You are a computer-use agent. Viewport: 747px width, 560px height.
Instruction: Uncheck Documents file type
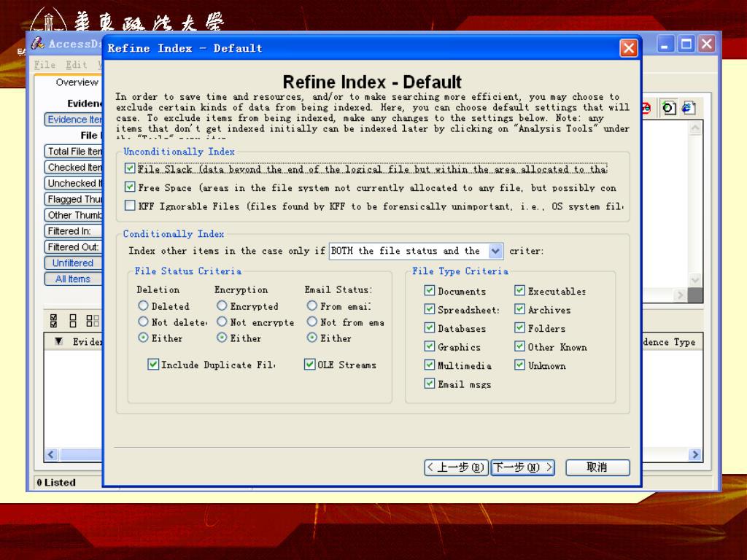(x=429, y=290)
